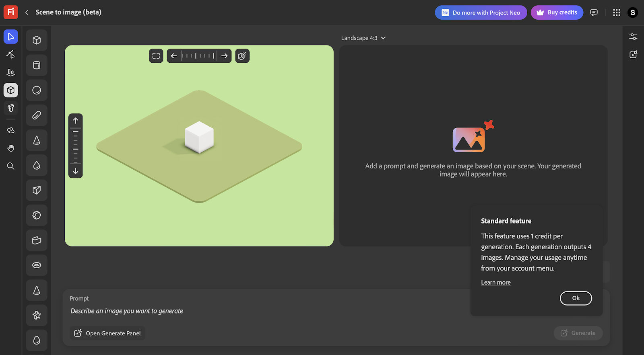Dismiss the Standard feature popup with Ok

click(x=576, y=298)
